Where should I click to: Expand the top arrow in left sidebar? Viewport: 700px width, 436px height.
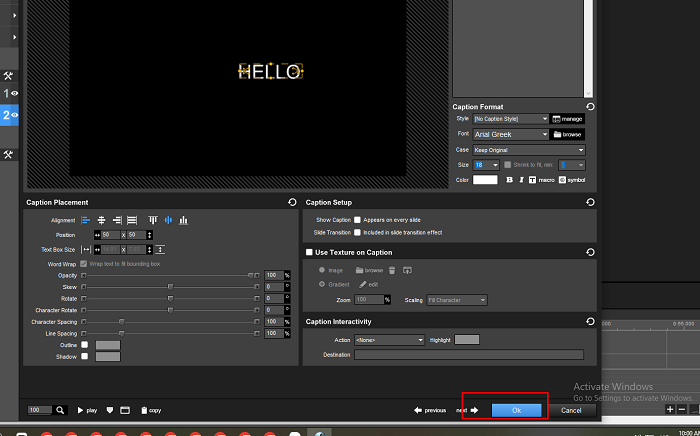point(14,16)
